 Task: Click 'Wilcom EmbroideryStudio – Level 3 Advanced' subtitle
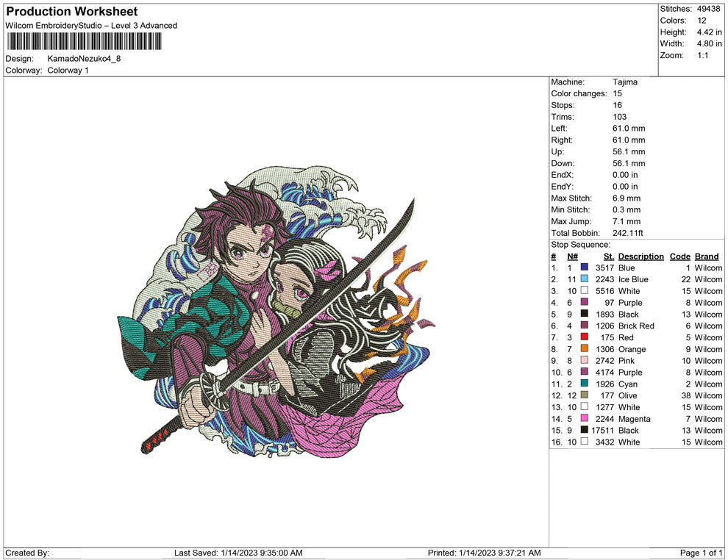click(91, 26)
